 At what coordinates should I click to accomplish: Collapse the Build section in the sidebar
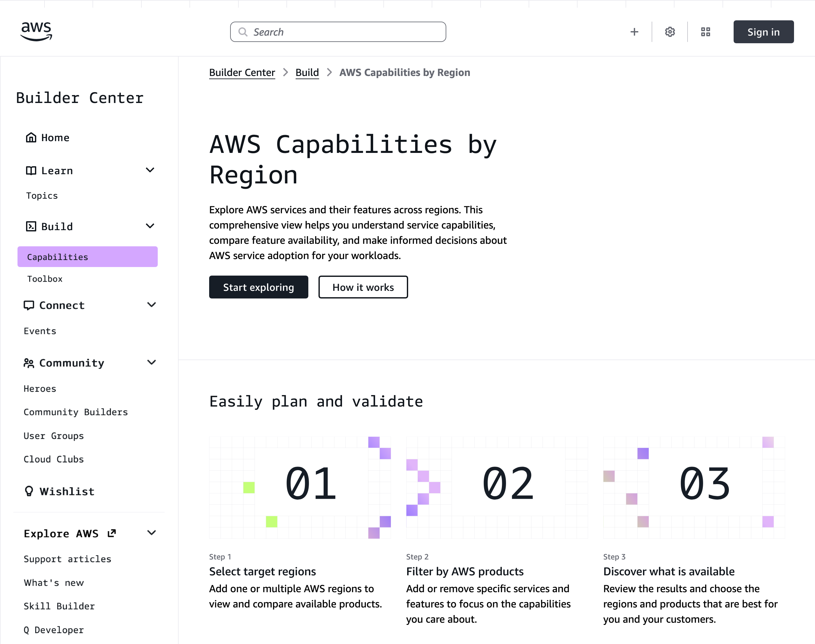pyautogui.click(x=150, y=226)
